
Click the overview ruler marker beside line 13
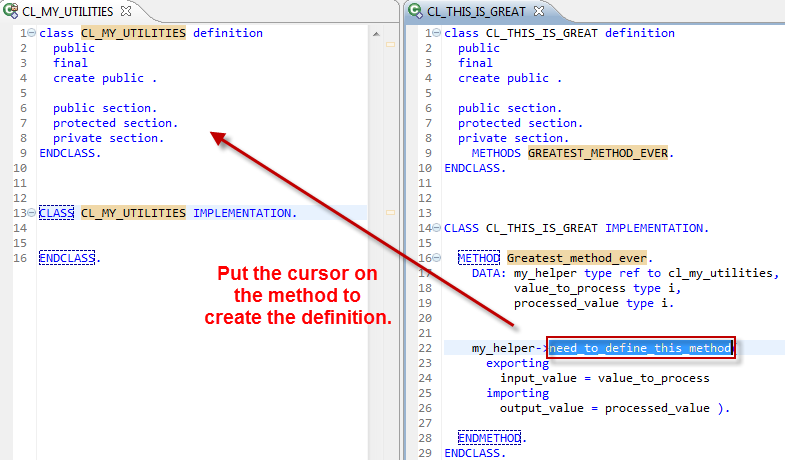click(390, 212)
